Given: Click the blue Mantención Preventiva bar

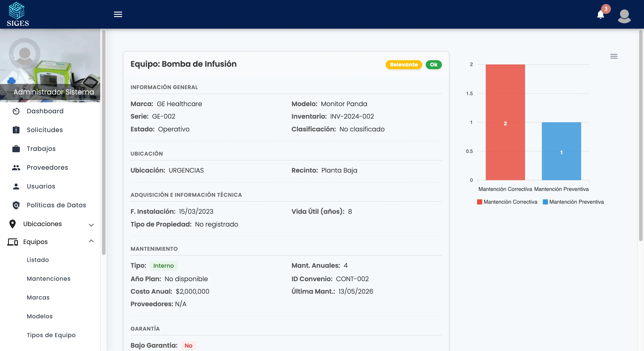Looking at the screenshot, I should [x=561, y=151].
